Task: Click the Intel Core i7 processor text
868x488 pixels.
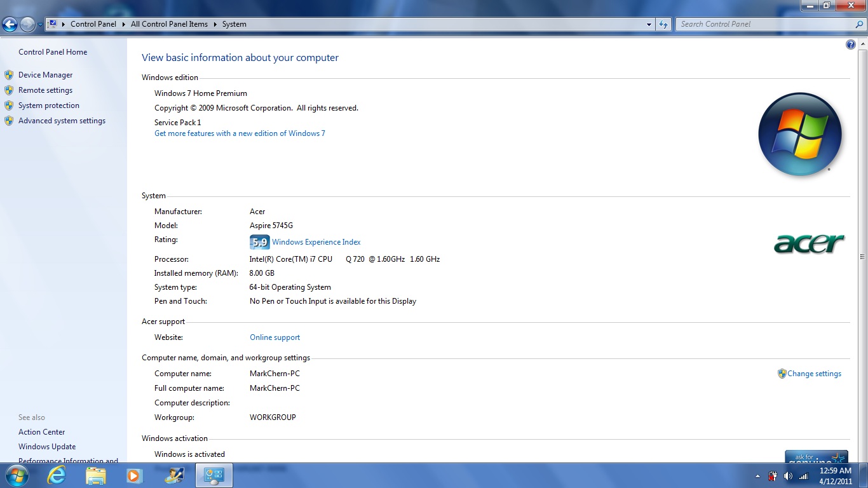Action: 344,259
